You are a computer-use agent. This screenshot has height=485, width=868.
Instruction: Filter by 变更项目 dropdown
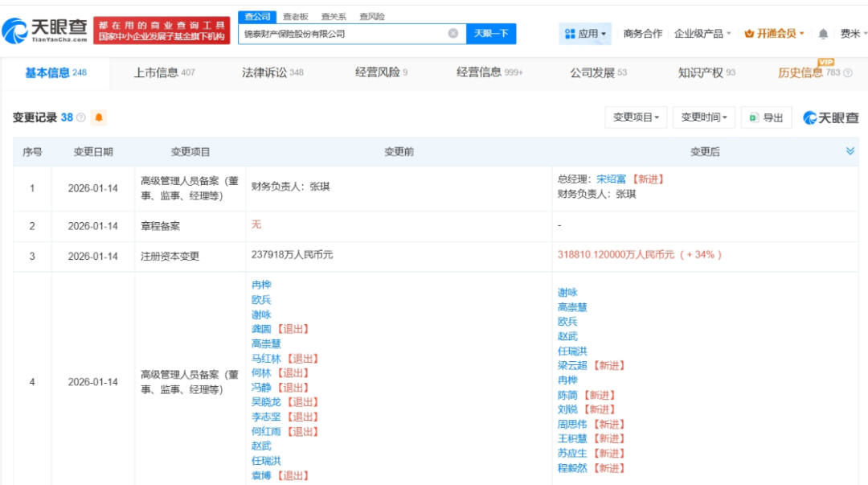[636, 117]
